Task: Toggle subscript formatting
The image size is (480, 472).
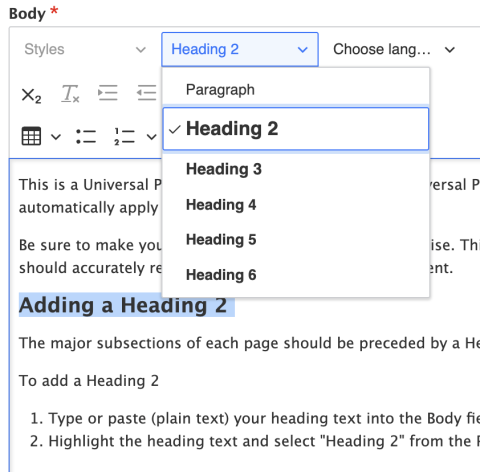Action: [31, 95]
